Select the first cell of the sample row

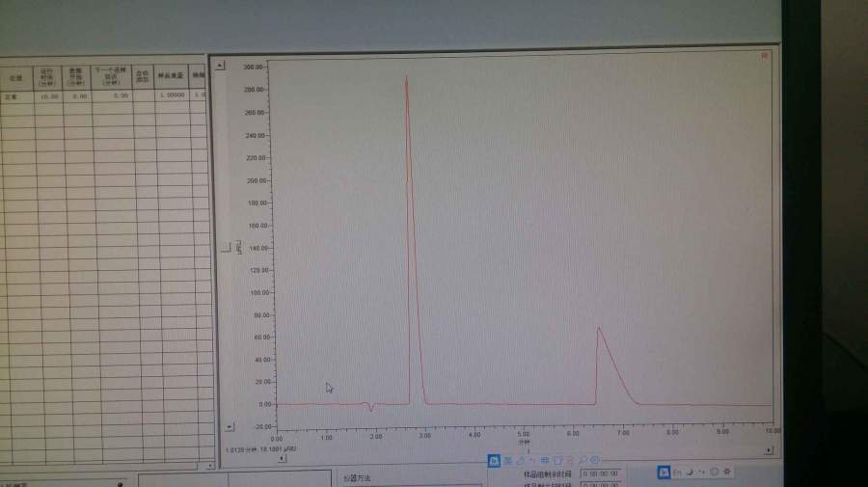click(x=16, y=96)
